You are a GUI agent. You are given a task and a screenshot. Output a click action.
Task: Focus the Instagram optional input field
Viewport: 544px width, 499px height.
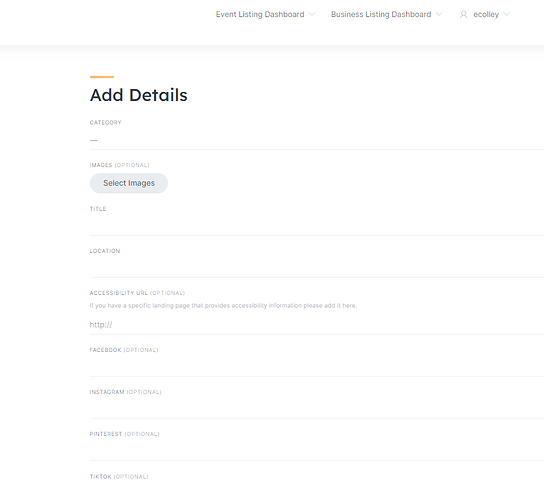click(317, 409)
